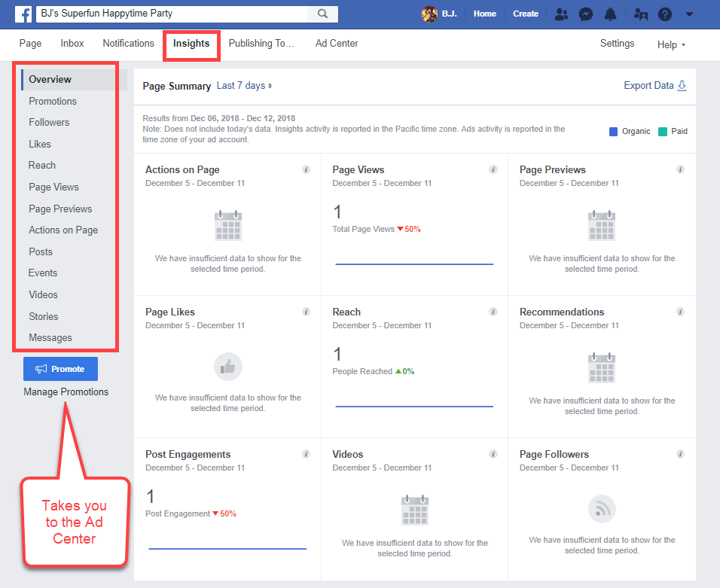Switch to the Publishing Tools tab

point(261,43)
